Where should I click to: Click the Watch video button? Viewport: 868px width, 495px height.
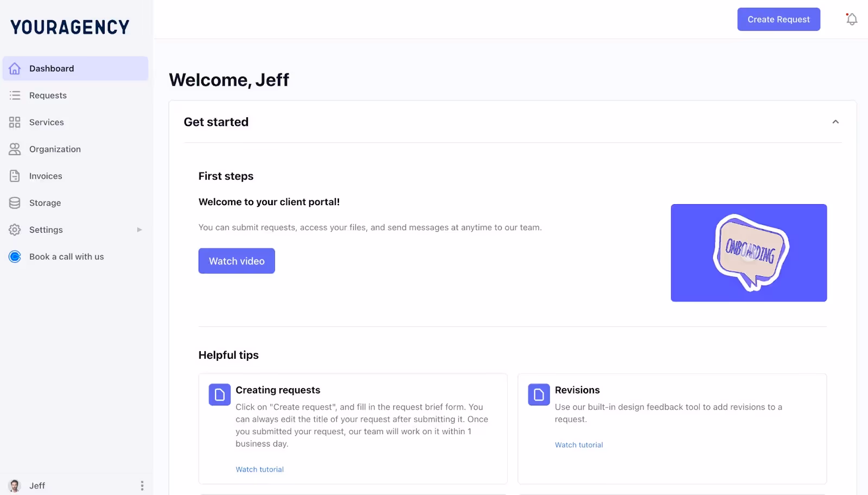point(237,261)
